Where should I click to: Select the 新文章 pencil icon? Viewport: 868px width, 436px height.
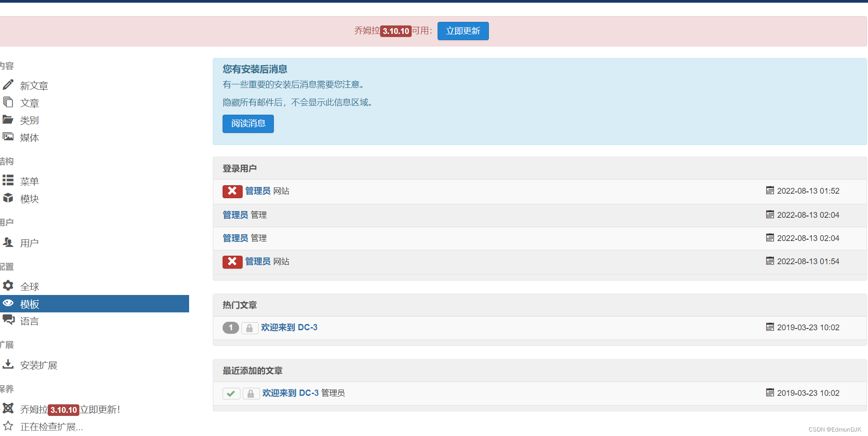tap(8, 85)
